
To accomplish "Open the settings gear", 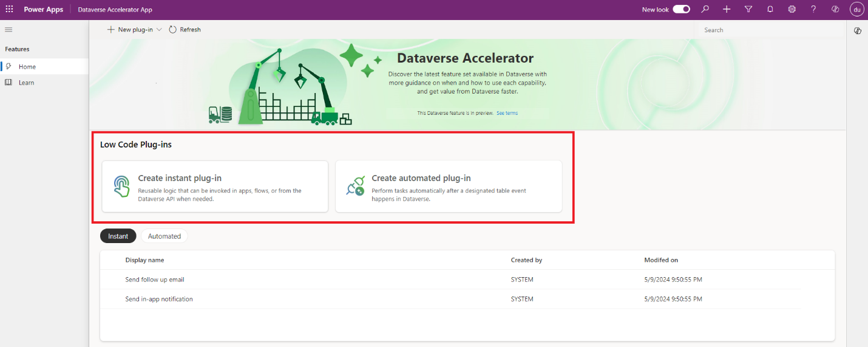I will point(792,9).
